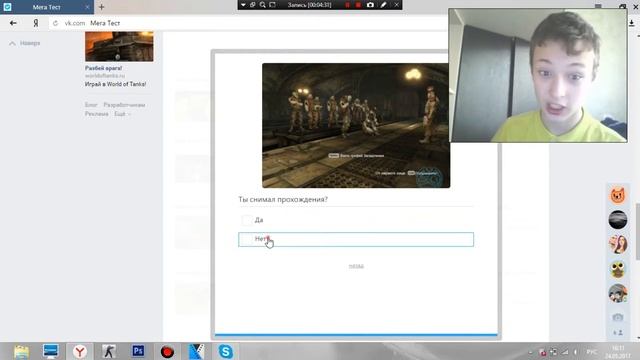
Task: Open the Разбей врага! ad link
Action: click(x=103, y=68)
